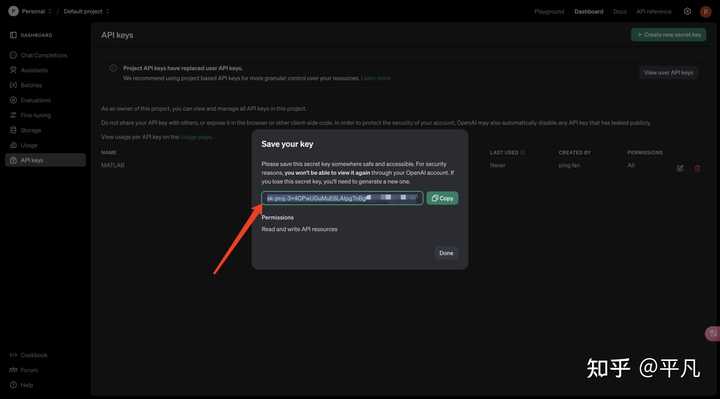Open Chat Completions in the sidebar
Screen dimensions: 720x399
pos(44,55)
